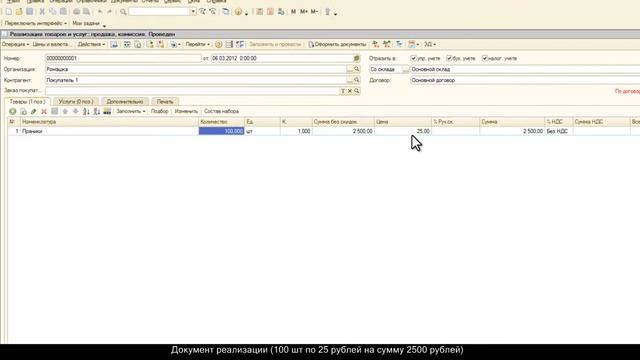
Task: Click the Сумма без скидок column header
Action: (x=343, y=122)
